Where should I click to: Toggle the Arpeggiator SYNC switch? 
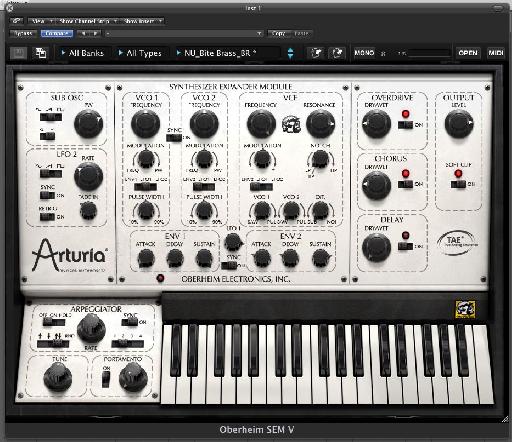tap(130, 322)
